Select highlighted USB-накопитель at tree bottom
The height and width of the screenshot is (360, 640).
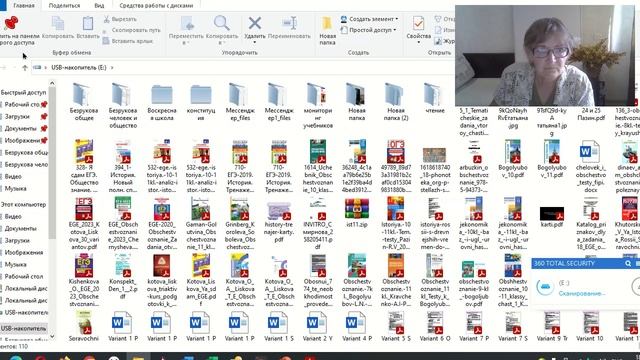click(x=24, y=328)
